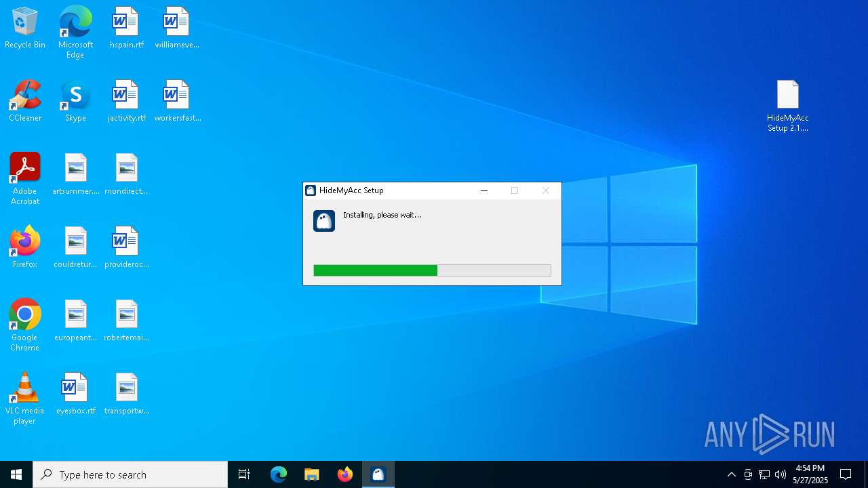868x488 pixels.
Task: Select the eyesbox.rtf document icon
Action: pyautogui.click(x=75, y=394)
